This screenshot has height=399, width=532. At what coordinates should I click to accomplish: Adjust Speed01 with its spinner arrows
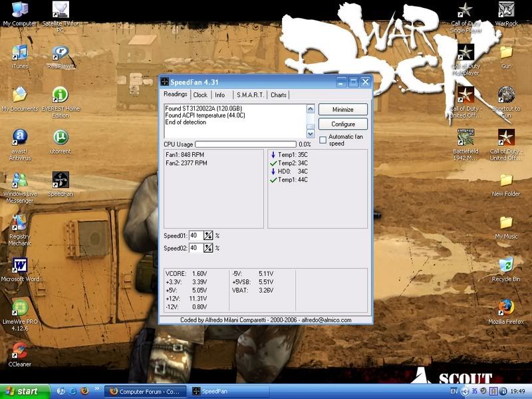click(x=208, y=235)
